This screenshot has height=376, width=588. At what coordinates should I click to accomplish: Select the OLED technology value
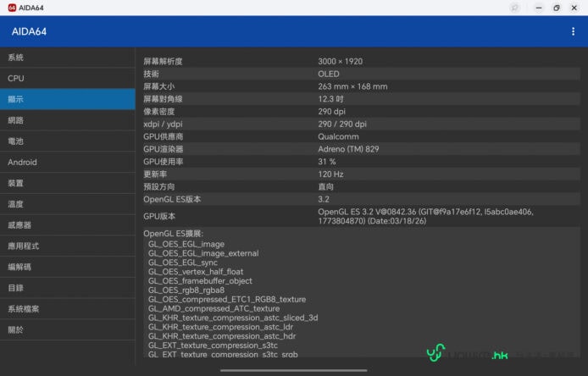pos(329,74)
